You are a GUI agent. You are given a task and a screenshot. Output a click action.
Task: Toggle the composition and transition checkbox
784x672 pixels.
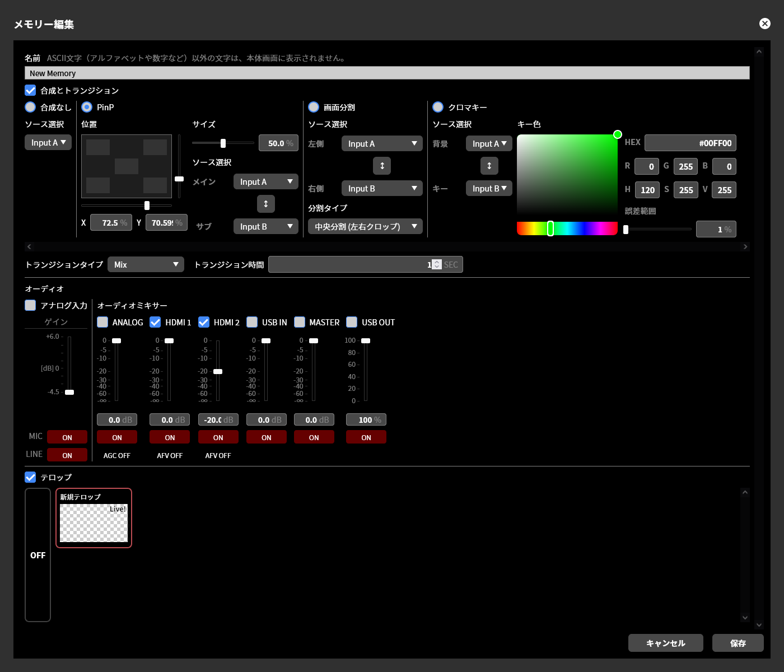pyautogui.click(x=30, y=90)
